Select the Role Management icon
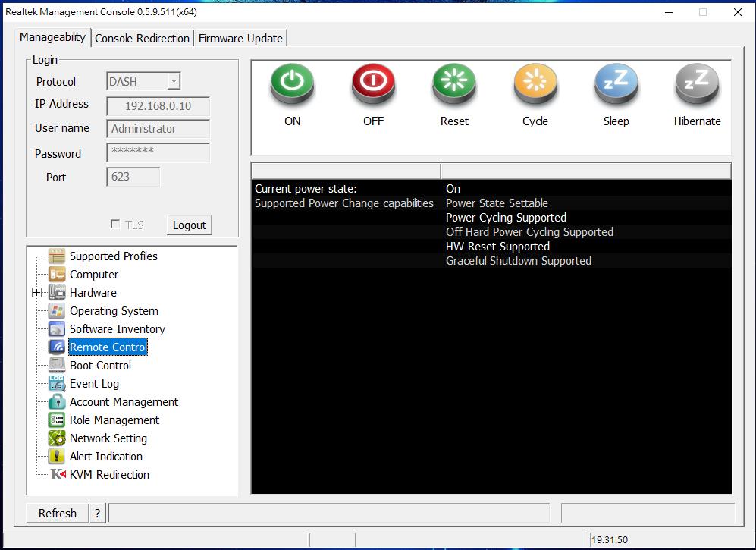 click(57, 420)
